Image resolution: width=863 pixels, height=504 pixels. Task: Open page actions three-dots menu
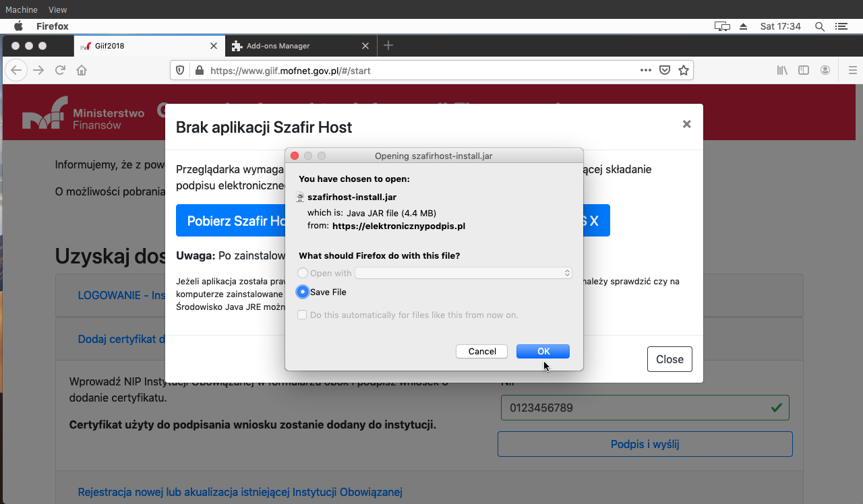point(645,70)
